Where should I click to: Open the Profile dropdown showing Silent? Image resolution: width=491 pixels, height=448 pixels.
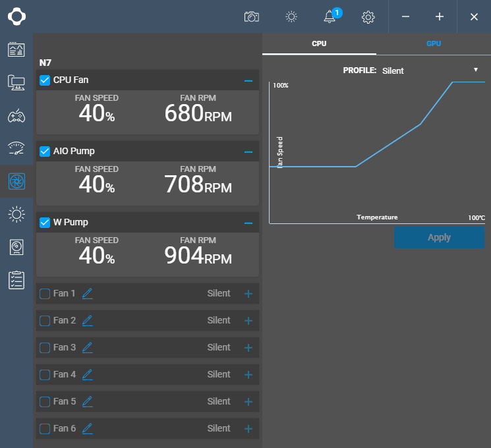(430, 70)
